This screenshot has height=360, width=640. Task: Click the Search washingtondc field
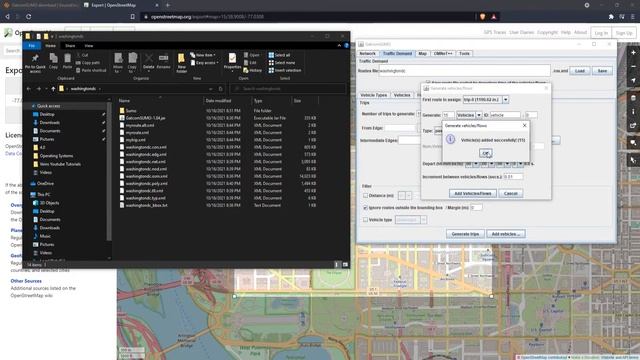[288, 89]
